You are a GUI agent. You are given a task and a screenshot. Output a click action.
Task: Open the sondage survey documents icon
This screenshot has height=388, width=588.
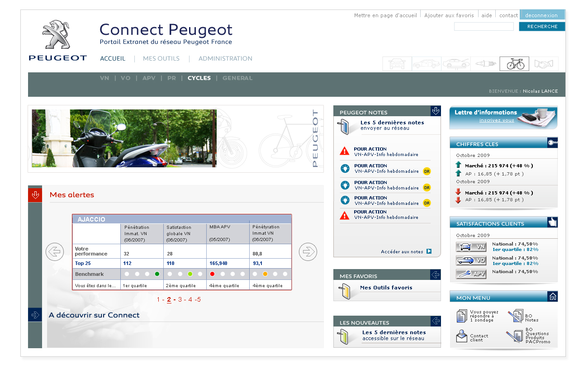coord(462,316)
